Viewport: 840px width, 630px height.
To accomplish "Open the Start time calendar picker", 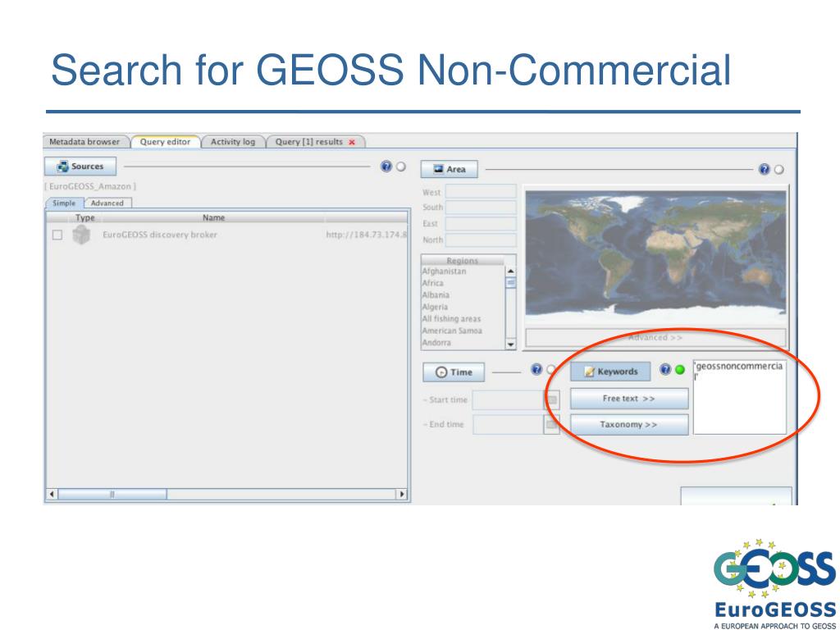I will pyautogui.click(x=552, y=400).
